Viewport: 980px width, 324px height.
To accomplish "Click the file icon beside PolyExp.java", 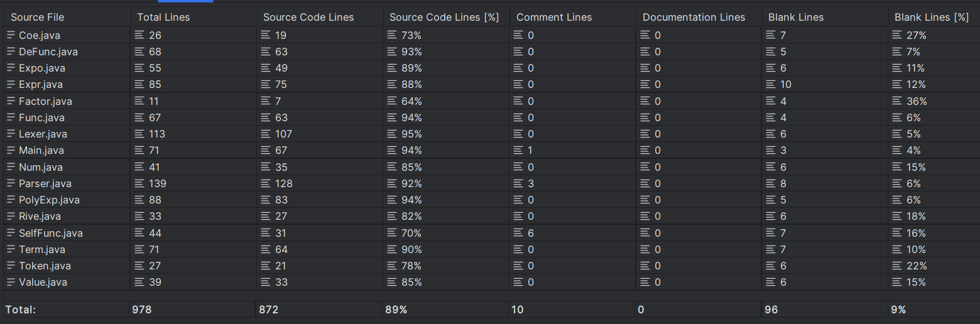I will pyautogui.click(x=11, y=200).
